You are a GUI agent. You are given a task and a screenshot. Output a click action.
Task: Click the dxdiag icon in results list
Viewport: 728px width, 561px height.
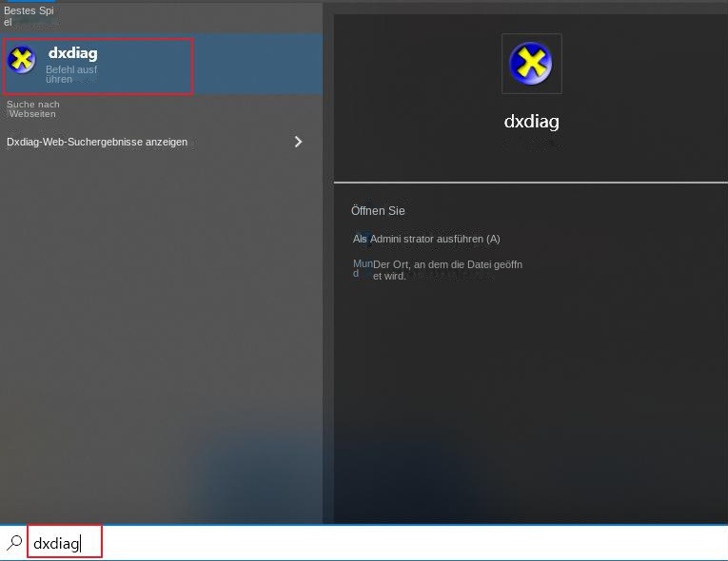pyautogui.click(x=21, y=60)
